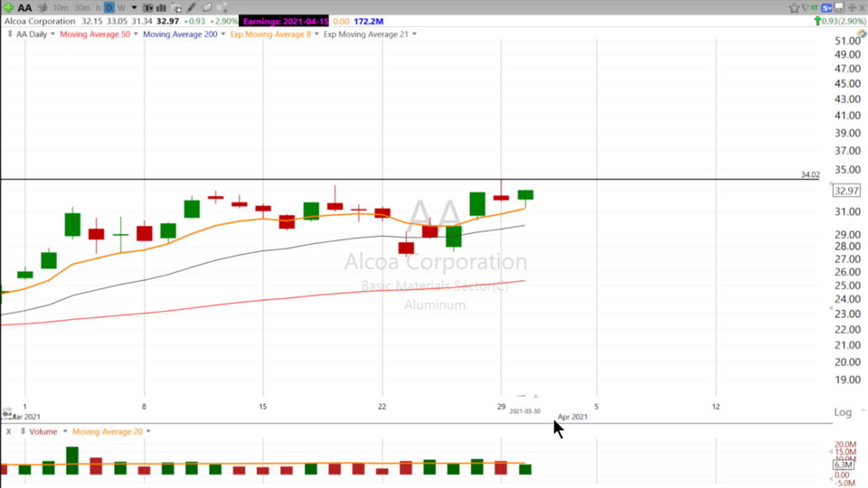Screen dimensions: 868x488
Task: Click the save chart floppy icon
Action: (x=839, y=7)
